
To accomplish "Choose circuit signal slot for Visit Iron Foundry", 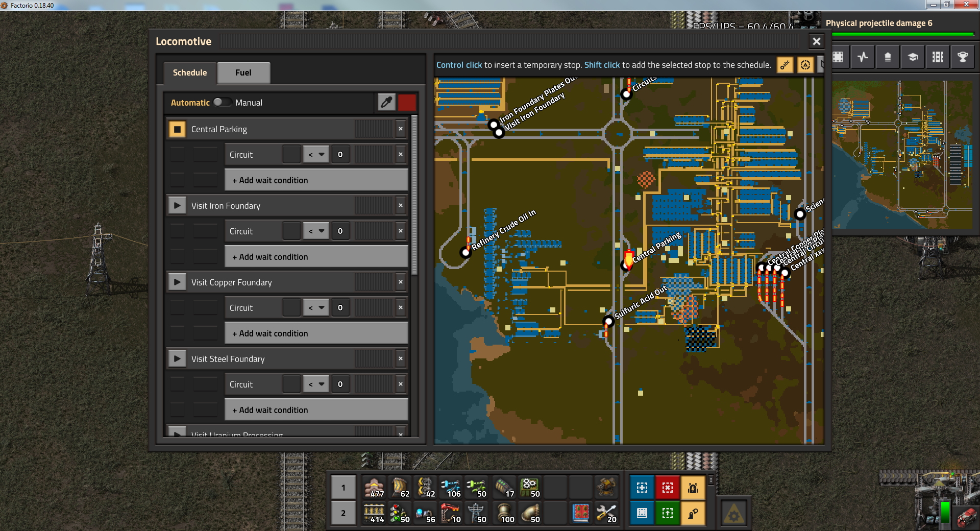I will [291, 231].
